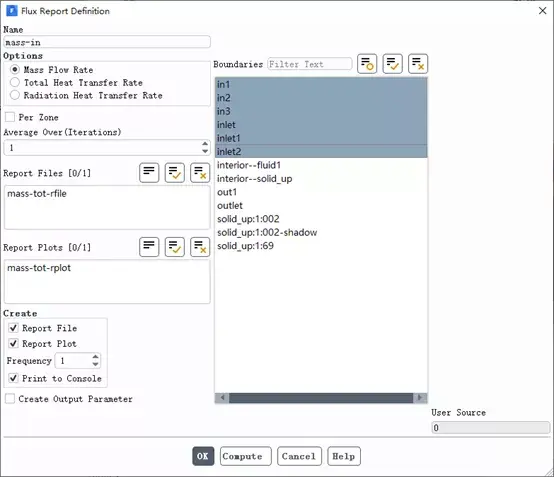The height and width of the screenshot is (477, 554).
Task: Click the Boundaries deselect all icon
Action: coord(418,64)
